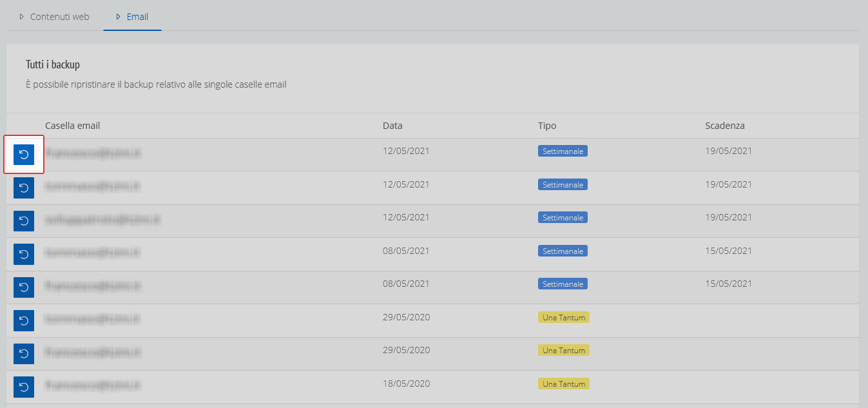Restore the first 08/05/2021 backup via its icon
The image size is (868, 408).
[x=24, y=254]
